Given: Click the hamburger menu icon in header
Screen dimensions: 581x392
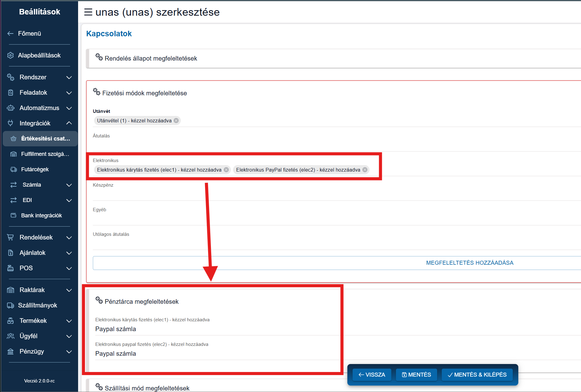Looking at the screenshot, I should point(88,12).
